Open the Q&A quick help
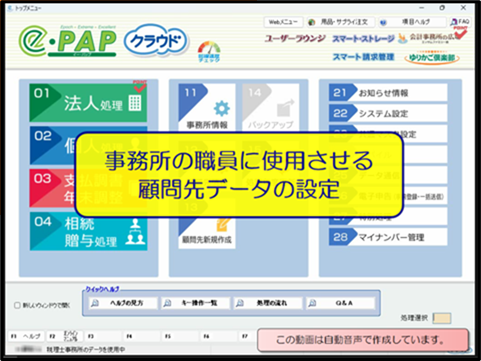 click(341, 303)
